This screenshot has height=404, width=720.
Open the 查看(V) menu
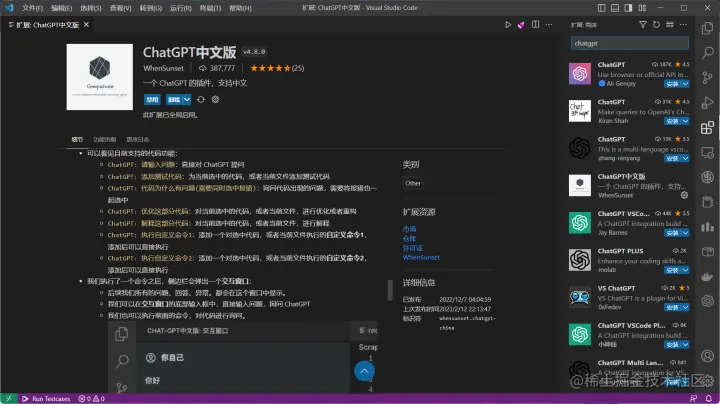[120, 8]
